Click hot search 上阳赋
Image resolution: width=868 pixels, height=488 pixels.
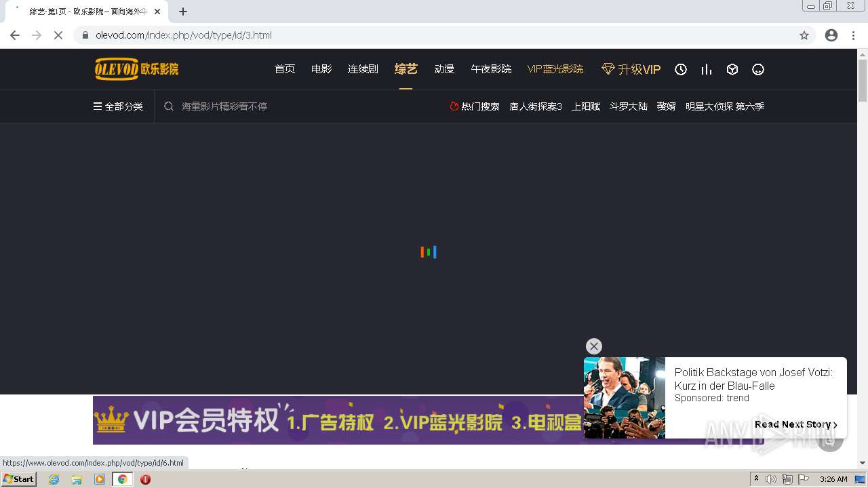[586, 106]
